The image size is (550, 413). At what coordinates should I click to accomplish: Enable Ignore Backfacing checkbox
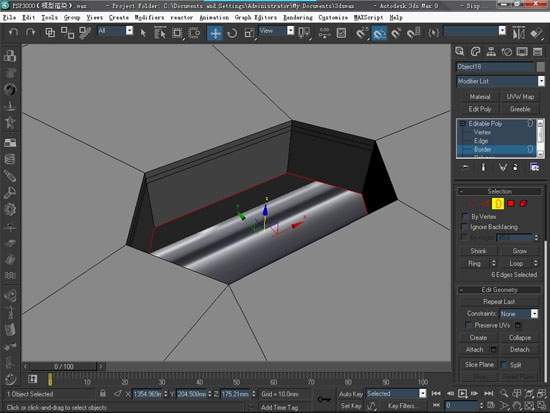coord(465,227)
